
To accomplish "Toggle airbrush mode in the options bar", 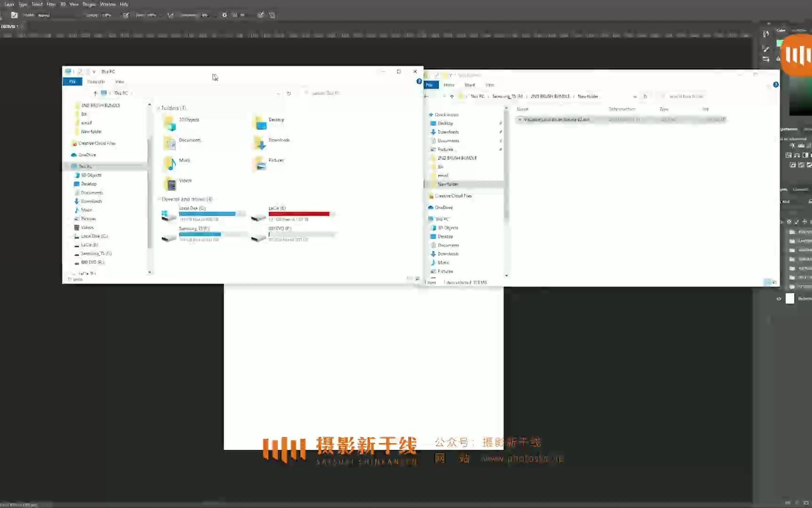I will click(170, 15).
